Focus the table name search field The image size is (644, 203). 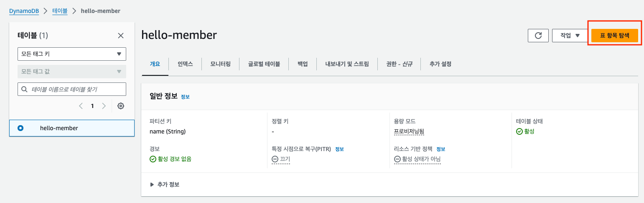pyautogui.click(x=72, y=89)
